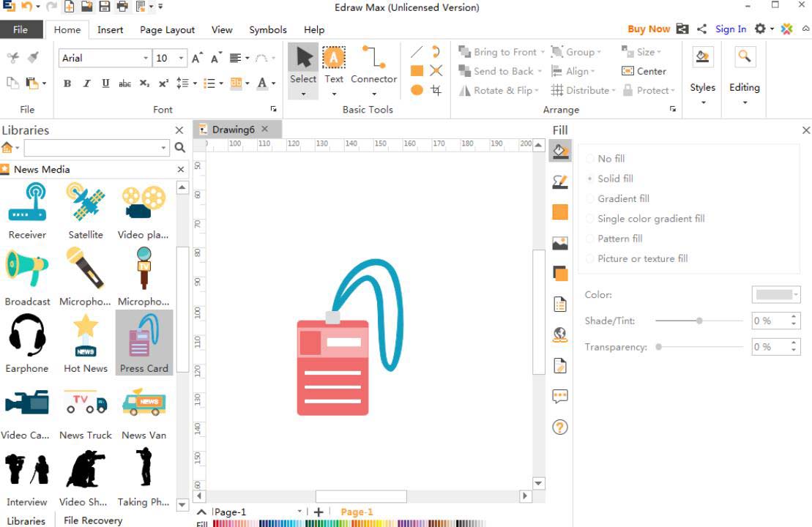Choose Single color gradient fill
Screen dimensions: 812x527
click(645, 218)
